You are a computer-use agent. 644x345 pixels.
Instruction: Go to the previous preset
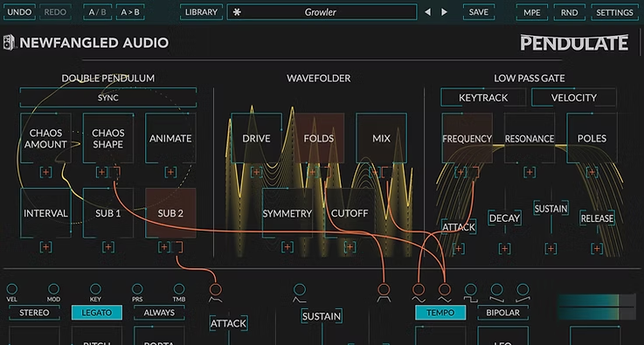pos(427,12)
